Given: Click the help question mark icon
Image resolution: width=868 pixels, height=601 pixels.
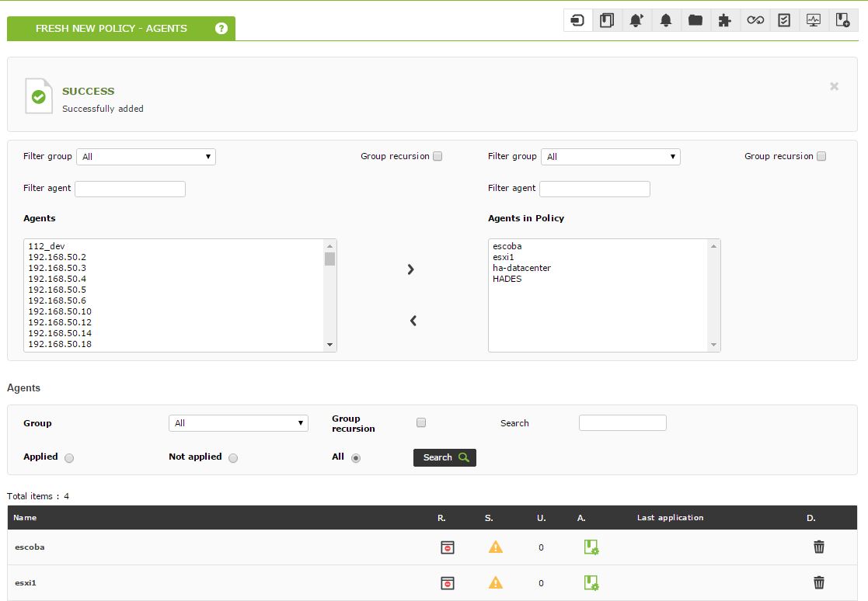Looking at the screenshot, I should 221,28.
